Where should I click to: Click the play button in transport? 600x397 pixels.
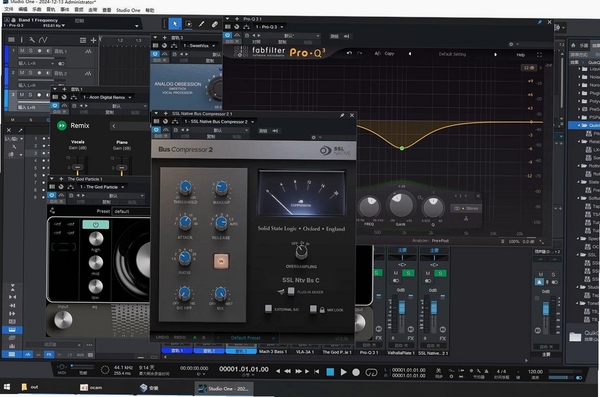(x=343, y=372)
